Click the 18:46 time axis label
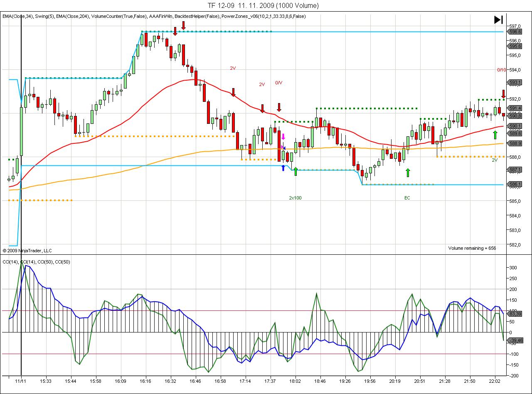The image size is (532, 394). click(320, 381)
